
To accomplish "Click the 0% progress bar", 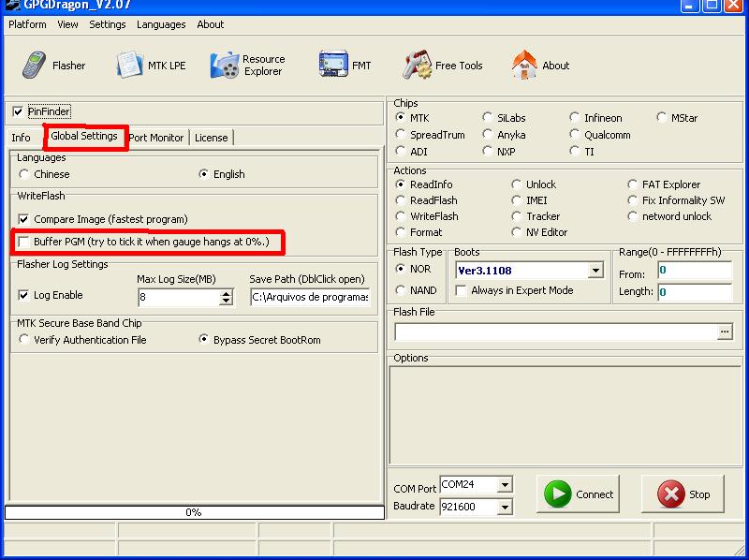I will [195, 512].
